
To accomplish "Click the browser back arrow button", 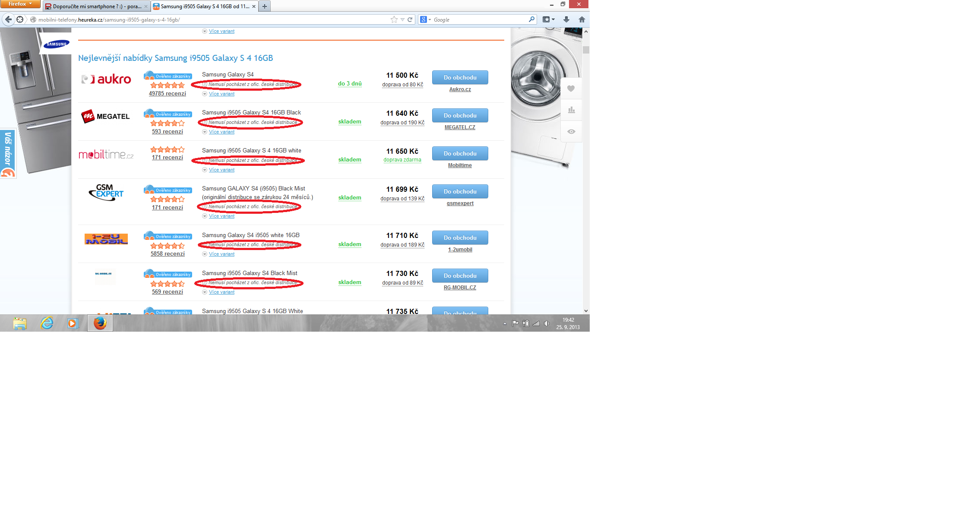I will (8, 19).
